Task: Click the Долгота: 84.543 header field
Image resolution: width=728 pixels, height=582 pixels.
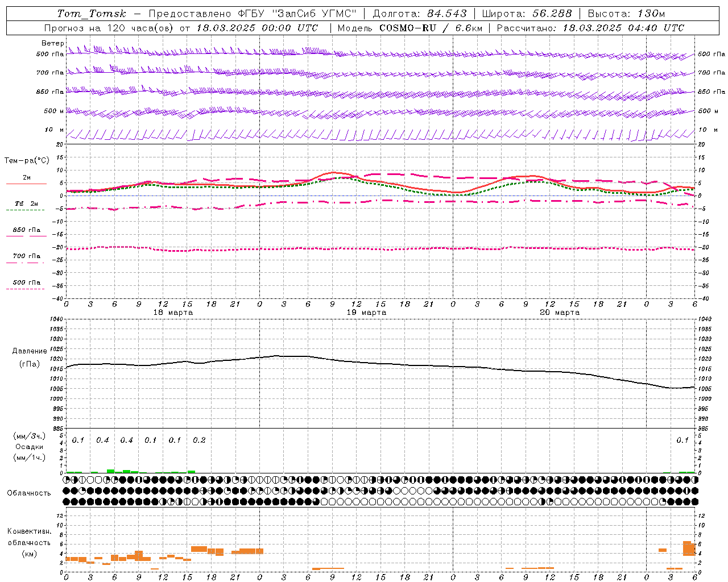Action: (x=420, y=14)
